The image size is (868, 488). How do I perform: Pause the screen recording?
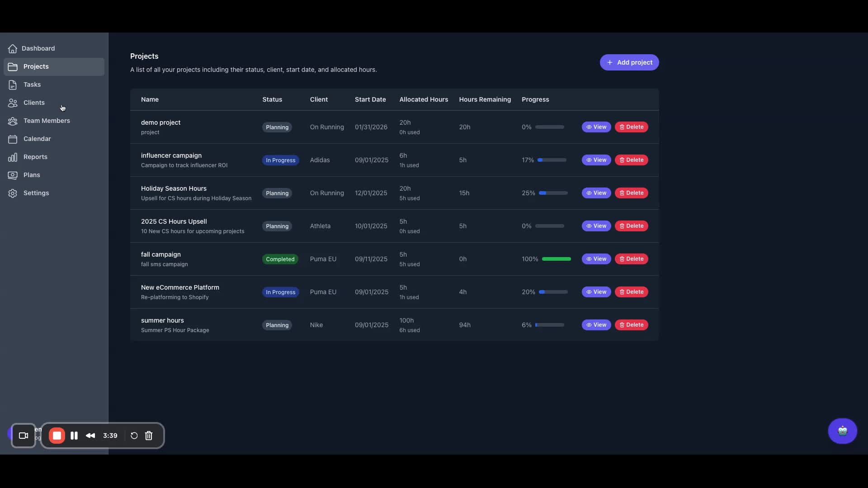(x=74, y=436)
